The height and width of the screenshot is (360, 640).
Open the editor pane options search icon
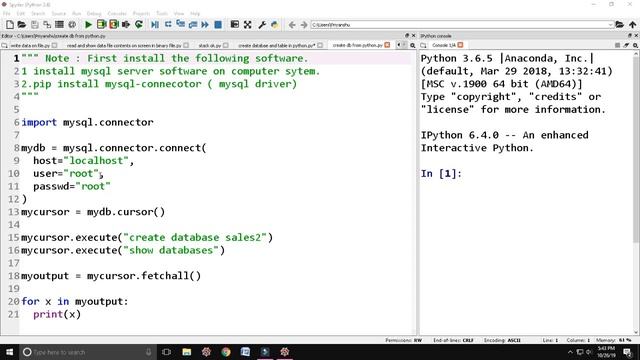point(413,45)
